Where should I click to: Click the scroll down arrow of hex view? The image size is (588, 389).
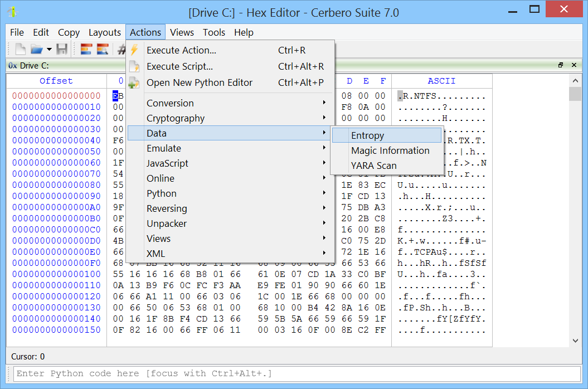coord(575,341)
